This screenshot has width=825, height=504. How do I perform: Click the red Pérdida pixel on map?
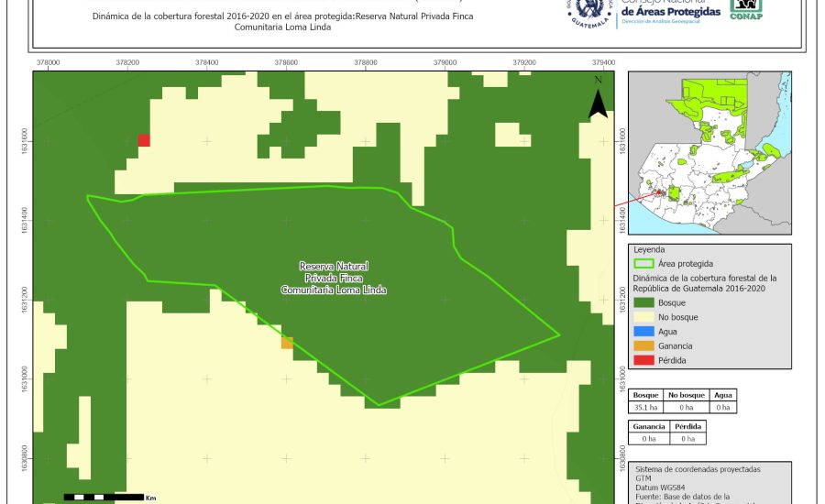(144, 140)
